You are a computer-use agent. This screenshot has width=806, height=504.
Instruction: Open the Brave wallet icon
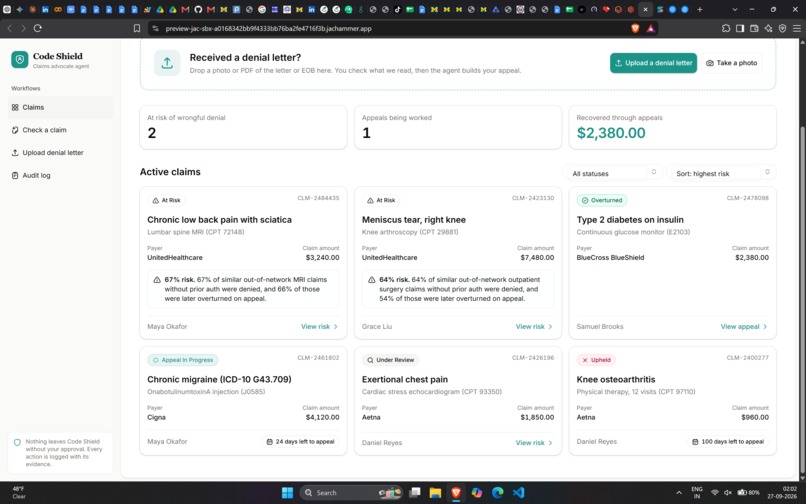(754, 28)
